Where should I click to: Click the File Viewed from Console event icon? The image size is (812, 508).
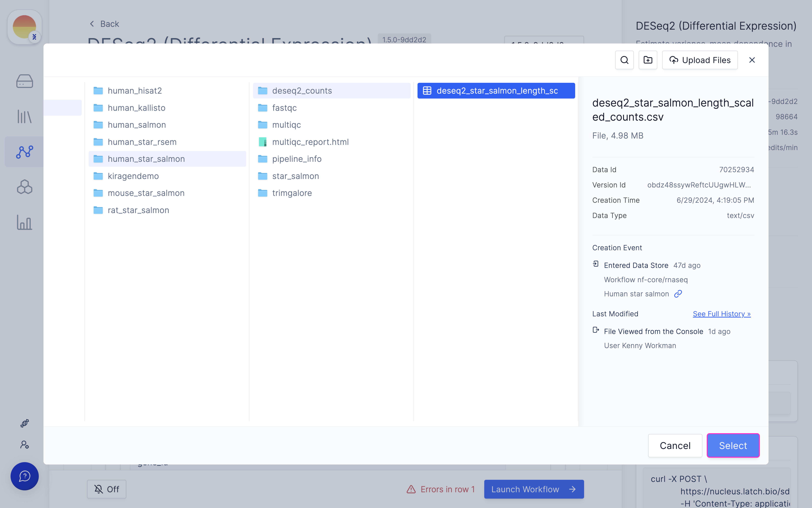pos(596,330)
